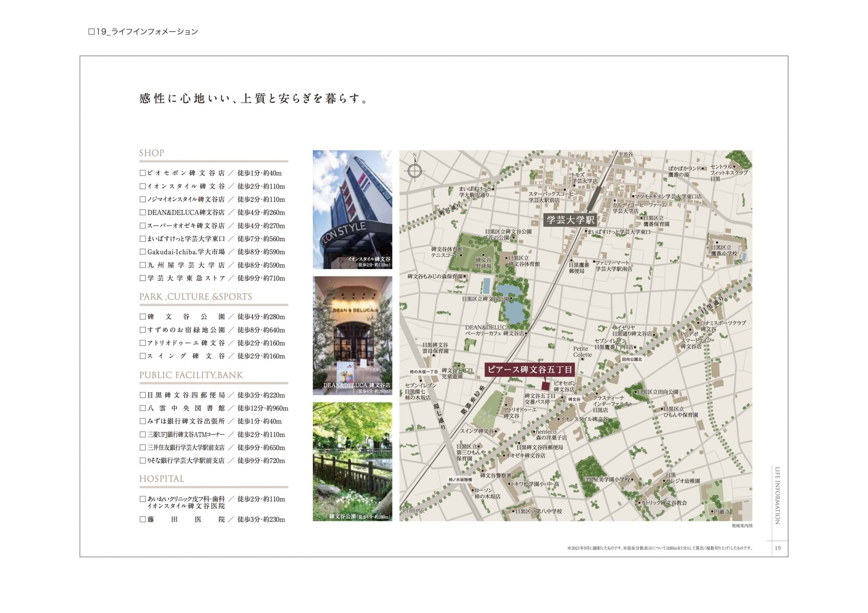
Task: Open the 碑文谷公園 green park photo
Action: [352, 462]
